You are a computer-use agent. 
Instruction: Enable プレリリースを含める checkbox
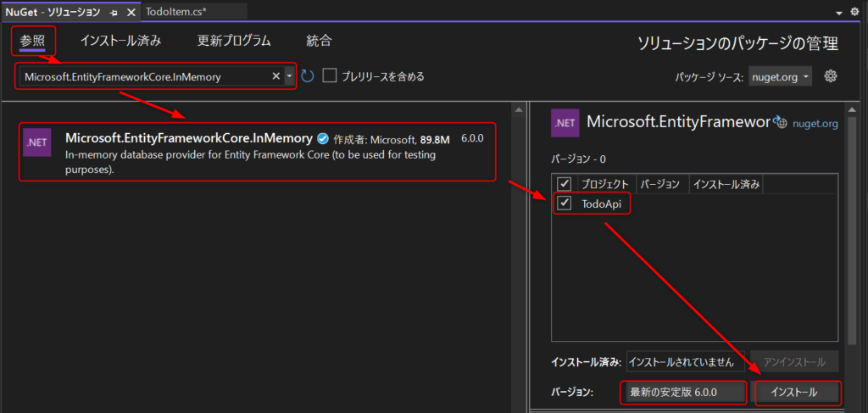click(330, 75)
